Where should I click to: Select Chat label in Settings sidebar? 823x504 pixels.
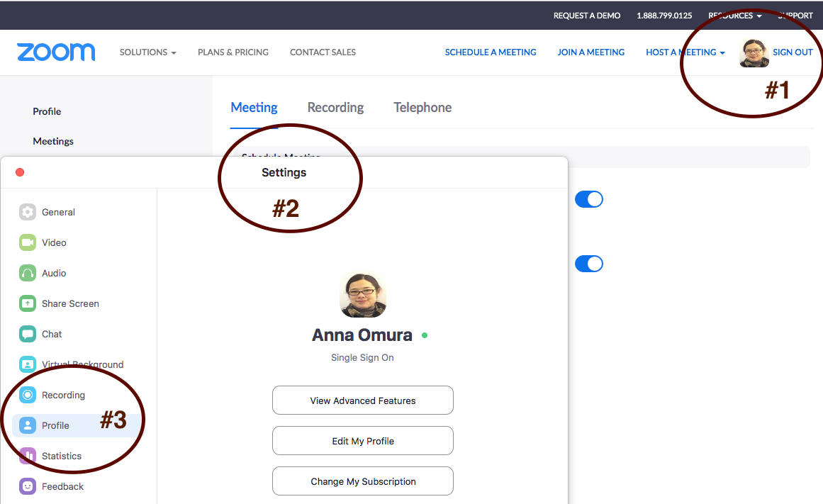click(52, 334)
